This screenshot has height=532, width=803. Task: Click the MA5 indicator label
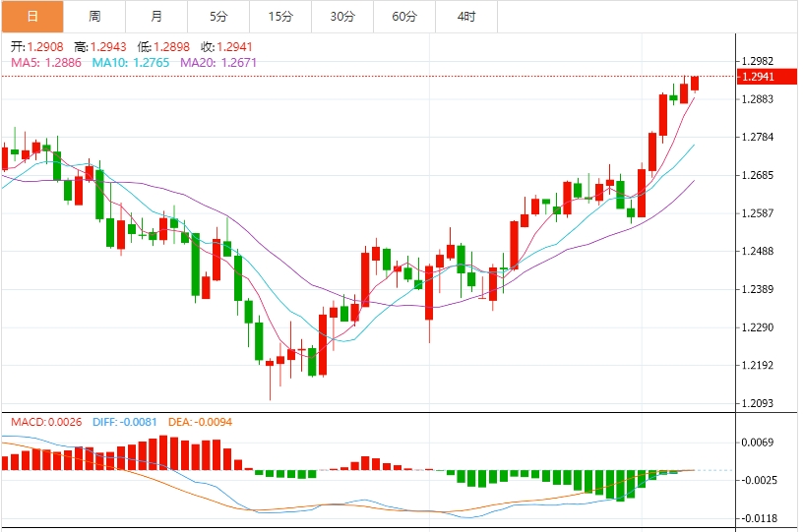[x=46, y=63]
